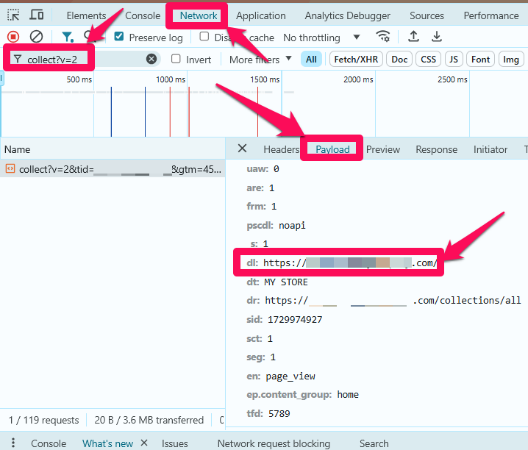
Task: Clear the filter text field
Action: [x=152, y=59]
